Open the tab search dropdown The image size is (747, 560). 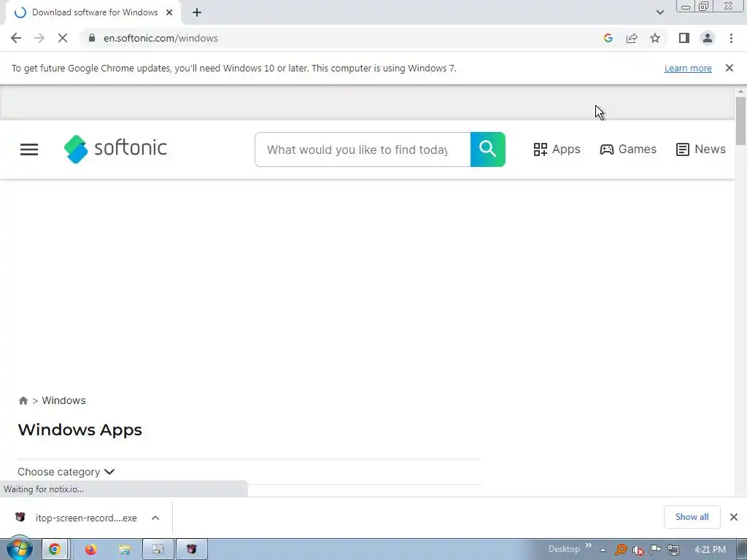point(659,12)
